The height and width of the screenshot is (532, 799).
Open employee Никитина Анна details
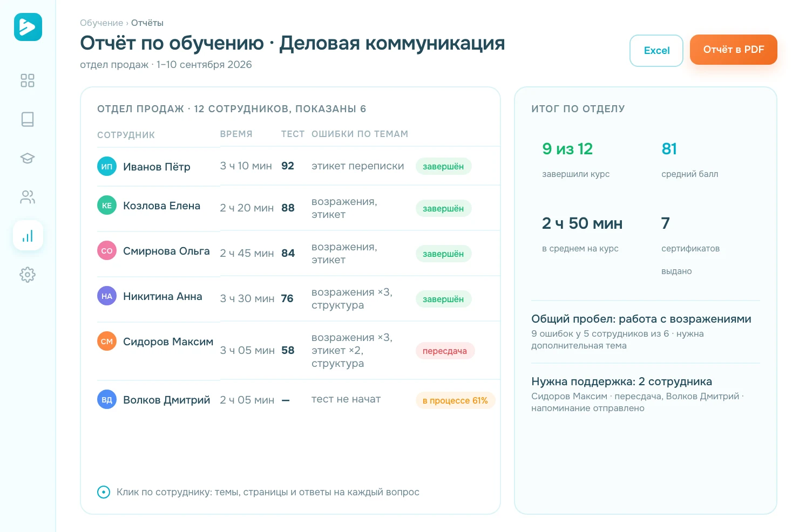coord(162,296)
